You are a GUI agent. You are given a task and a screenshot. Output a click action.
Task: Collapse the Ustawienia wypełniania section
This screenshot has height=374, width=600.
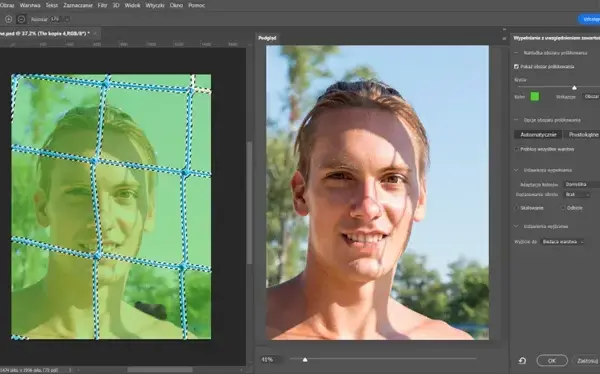pyautogui.click(x=516, y=170)
